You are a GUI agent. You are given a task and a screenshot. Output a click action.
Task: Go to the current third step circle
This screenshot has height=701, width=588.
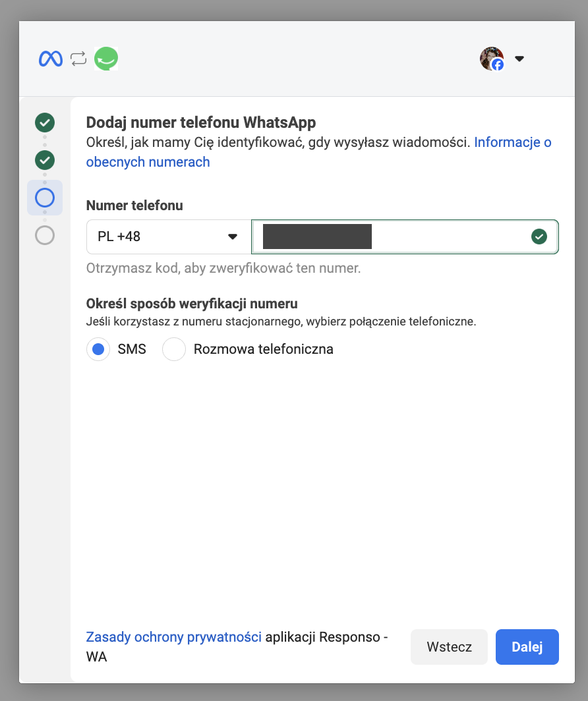(x=45, y=198)
